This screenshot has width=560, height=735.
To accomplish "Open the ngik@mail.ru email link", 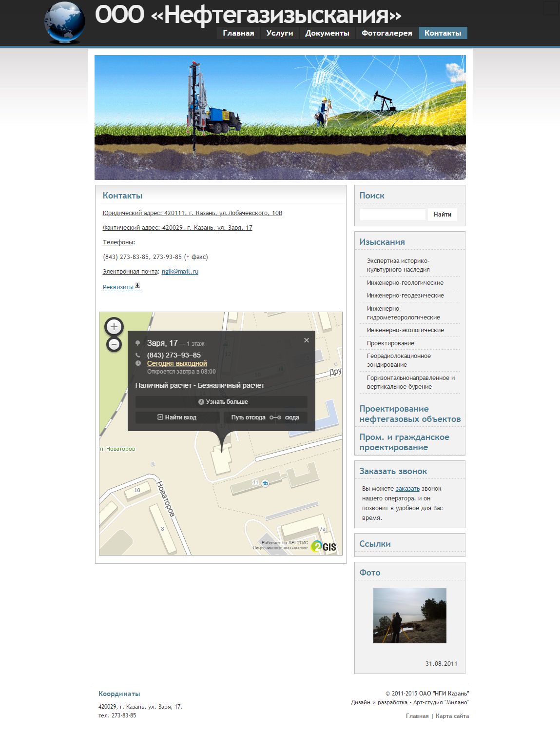I will pos(180,272).
